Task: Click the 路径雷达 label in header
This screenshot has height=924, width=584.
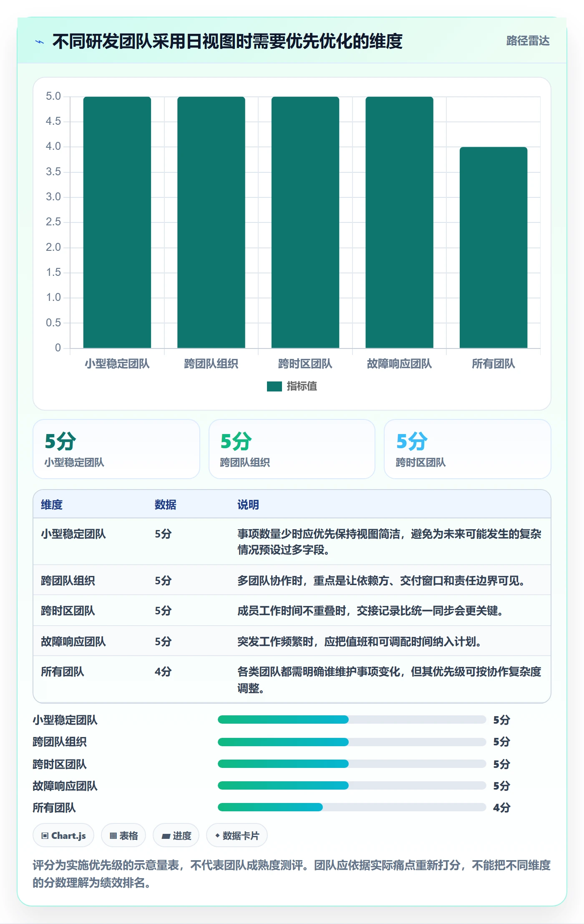Action: (x=528, y=41)
